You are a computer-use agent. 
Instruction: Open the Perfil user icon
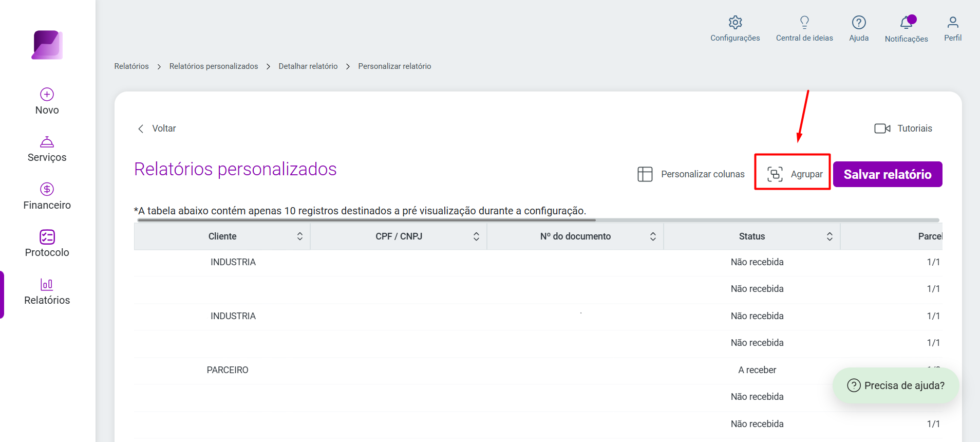click(953, 22)
